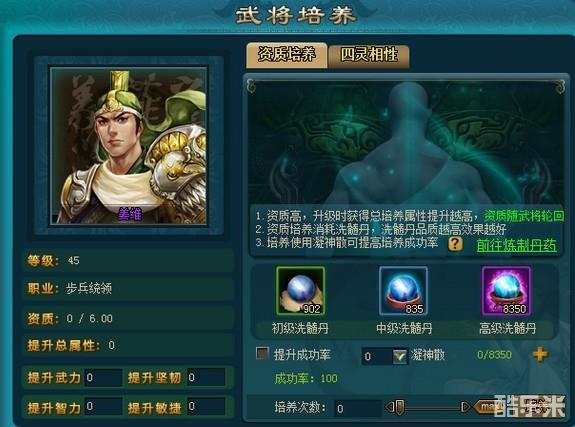Click the golden plus icon beside 0/8350
Image resolution: width=575 pixels, height=427 pixels.
(x=540, y=354)
